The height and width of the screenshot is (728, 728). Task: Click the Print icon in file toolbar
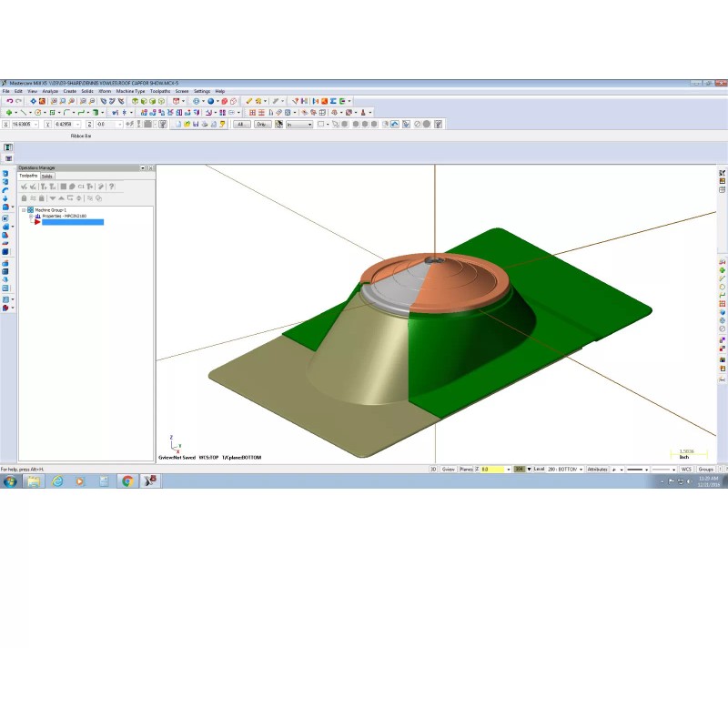tap(205, 125)
